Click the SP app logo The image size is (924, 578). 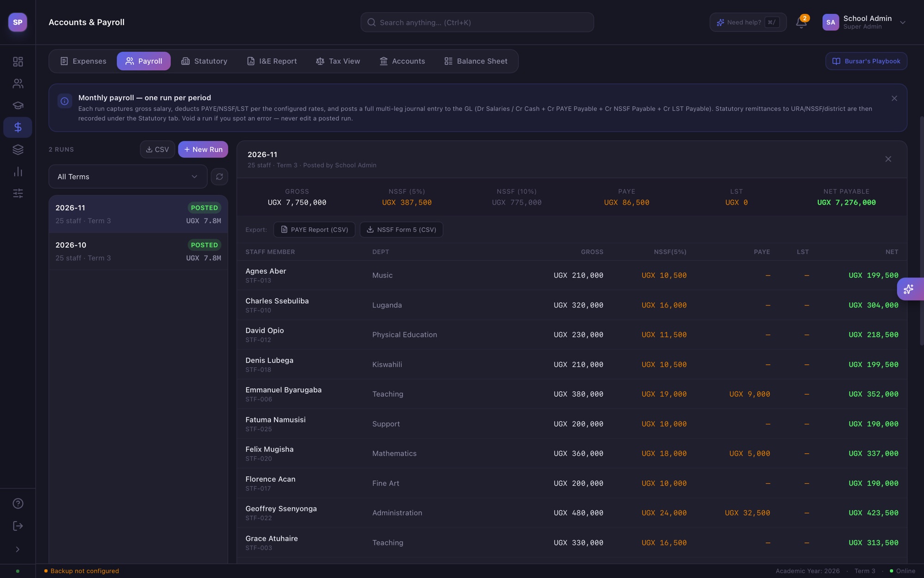pos(18,22)
